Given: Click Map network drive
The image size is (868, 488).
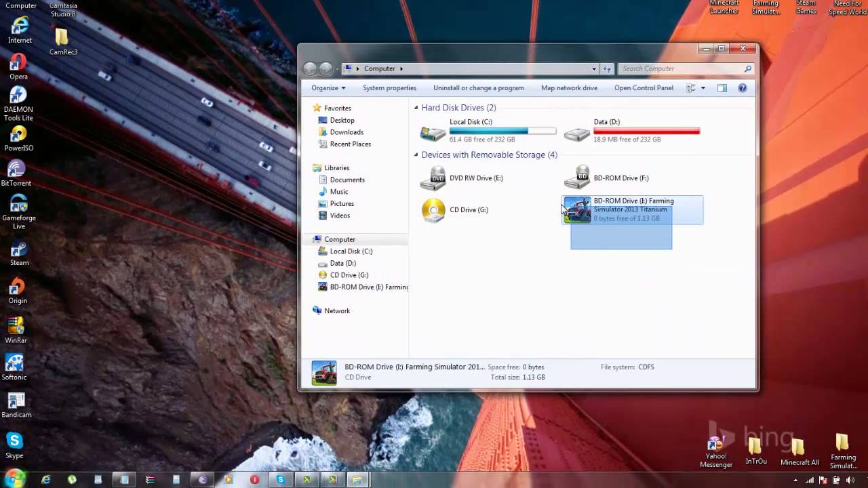Looking at the screenshot, I should (569, 88).
